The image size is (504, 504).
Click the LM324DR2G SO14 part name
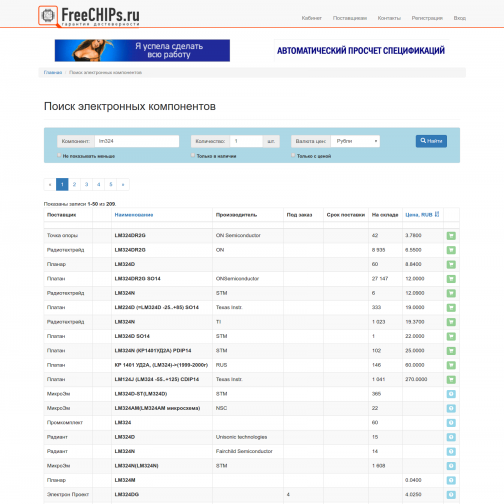[137, 279]
